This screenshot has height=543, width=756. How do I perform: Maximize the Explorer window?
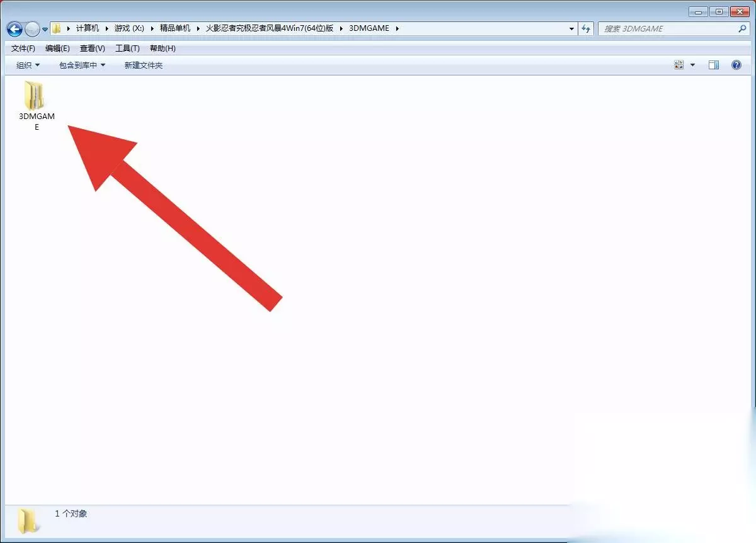(719, 11)
